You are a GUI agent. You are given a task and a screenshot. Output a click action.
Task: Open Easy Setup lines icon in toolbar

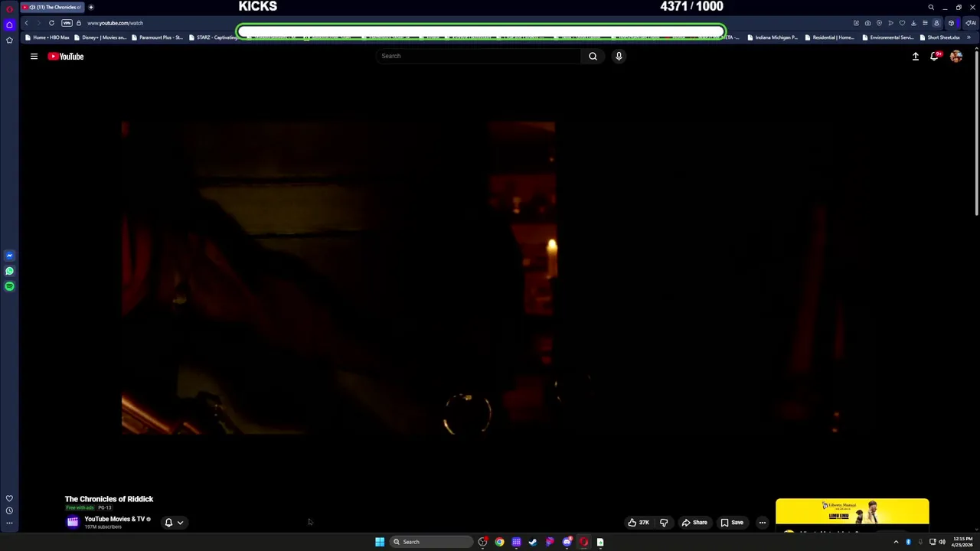coord(925,23)
